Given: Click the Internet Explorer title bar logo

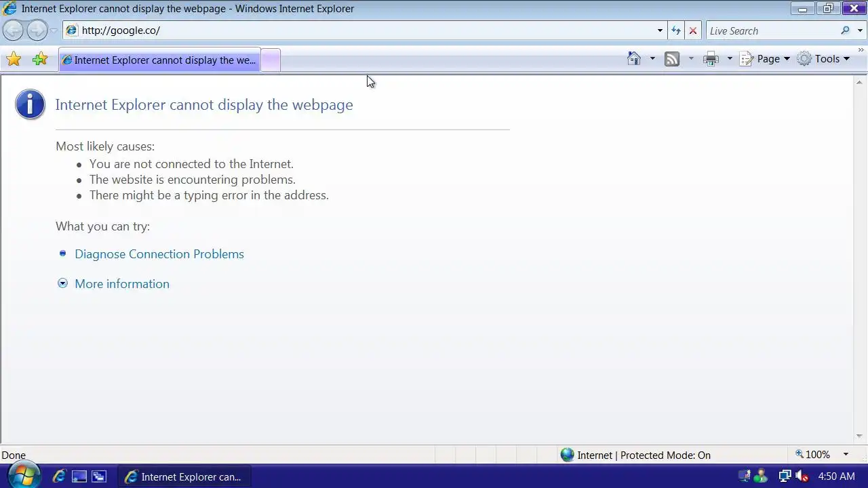Looking at the screenshot, I should [x=10, y=9].
